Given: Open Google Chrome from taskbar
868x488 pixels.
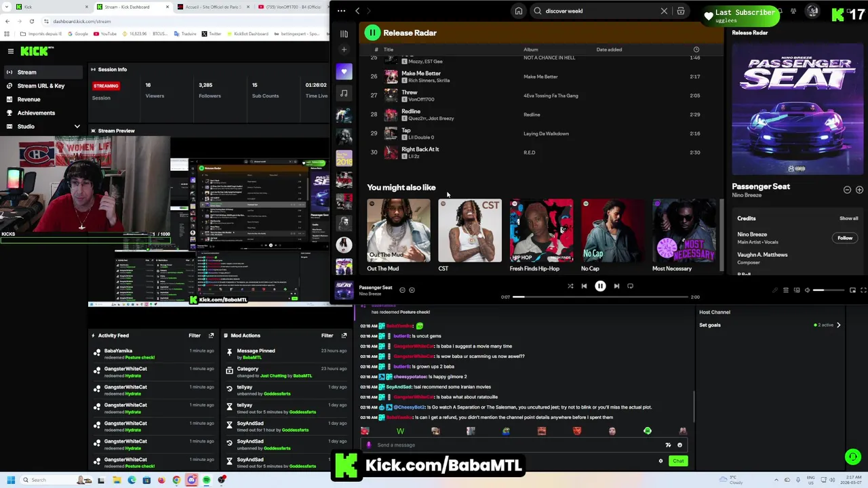Looking at the screenshot, I should point(176,480).
